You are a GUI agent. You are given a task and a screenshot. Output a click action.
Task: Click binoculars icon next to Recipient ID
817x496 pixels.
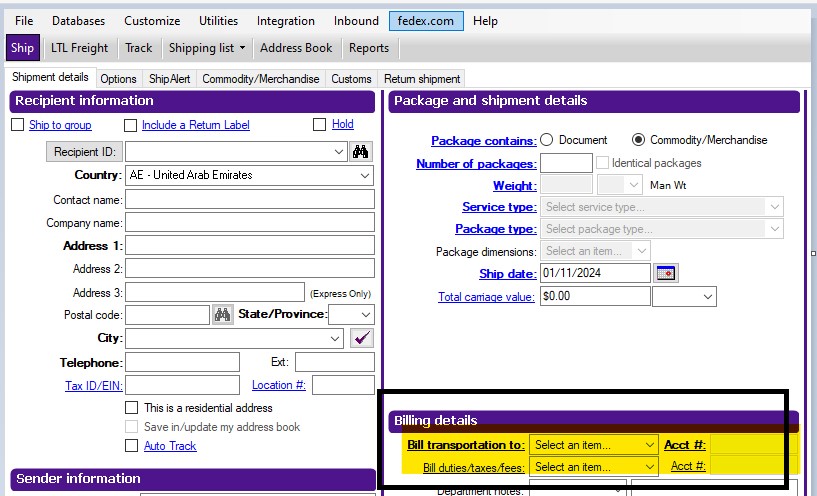[x=362, y=152]
